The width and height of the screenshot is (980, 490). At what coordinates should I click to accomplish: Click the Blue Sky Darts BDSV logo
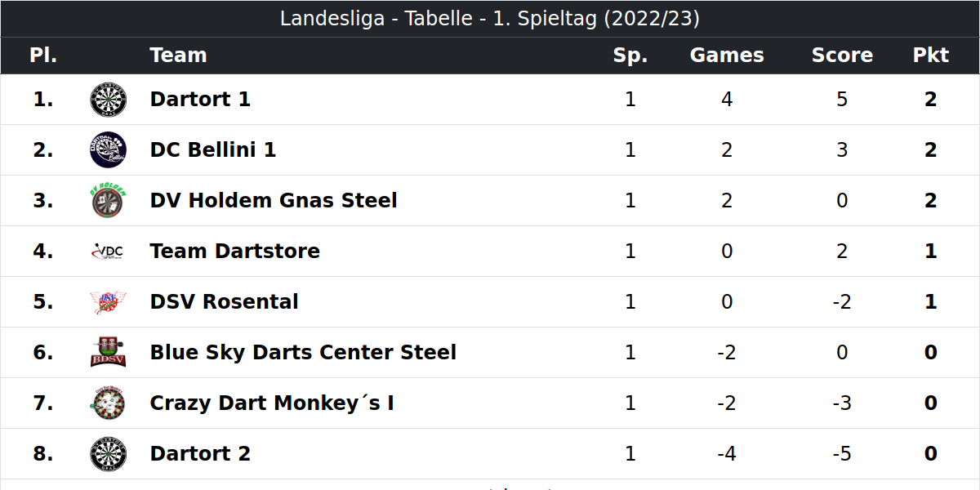(x=108, y=353)
